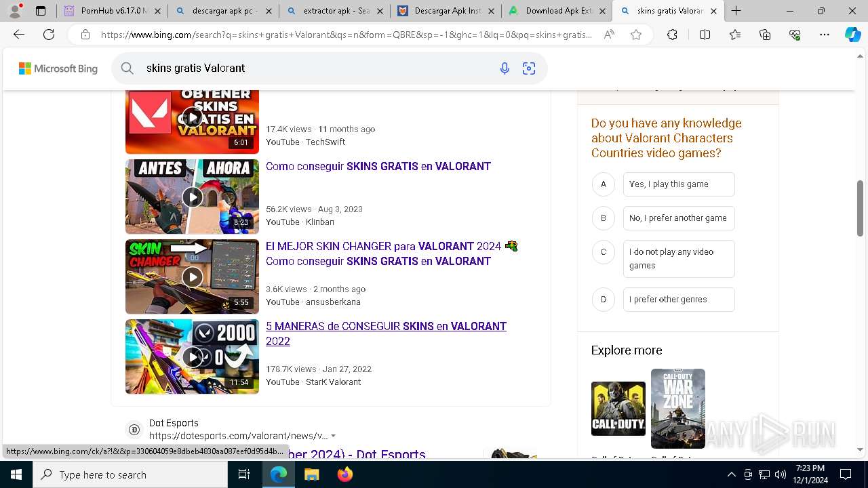The width and height of the screenshot is (868, 488).
Task: Open Copilot sidebar icon
Action: tap(852, 35)
